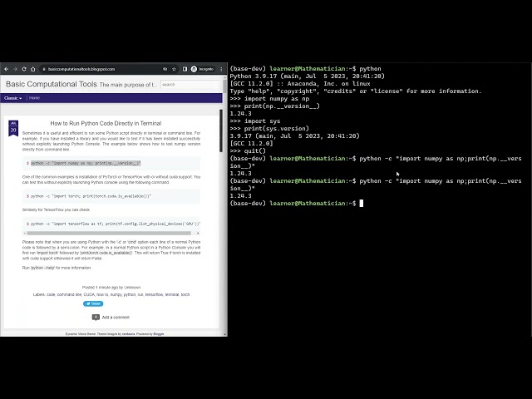Click the torch.cuda.is_available command snippet
The width and height of the screenshot is (532, 399).
tap(91, 196)
